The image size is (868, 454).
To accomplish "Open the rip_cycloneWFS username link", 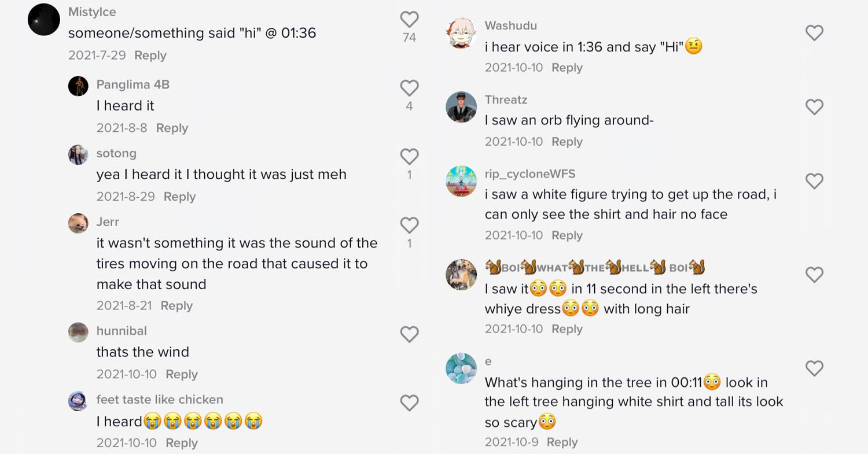I will (530, 174).
